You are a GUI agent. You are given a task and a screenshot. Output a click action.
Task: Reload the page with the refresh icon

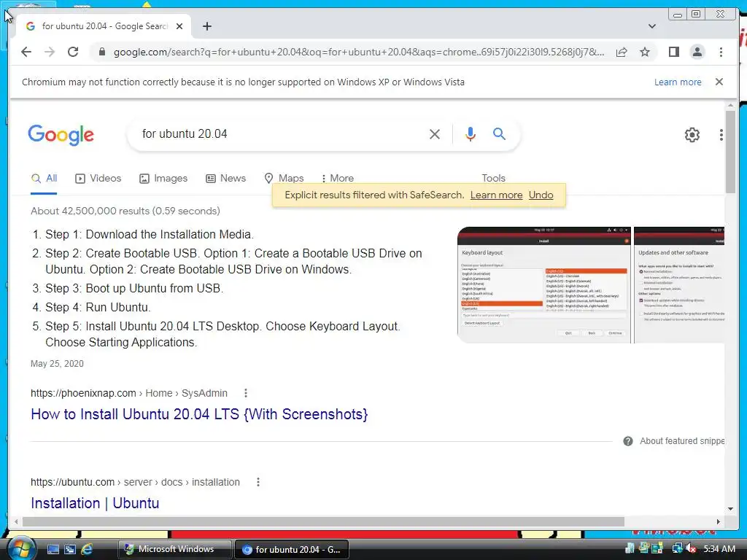click(x=73, y=52)
